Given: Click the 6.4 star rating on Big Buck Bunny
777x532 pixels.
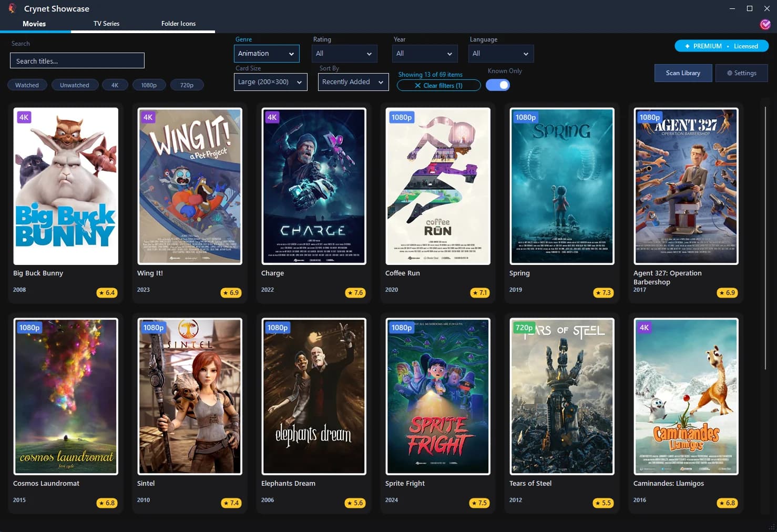Looking at the screenshot, I should coord(107,293).
